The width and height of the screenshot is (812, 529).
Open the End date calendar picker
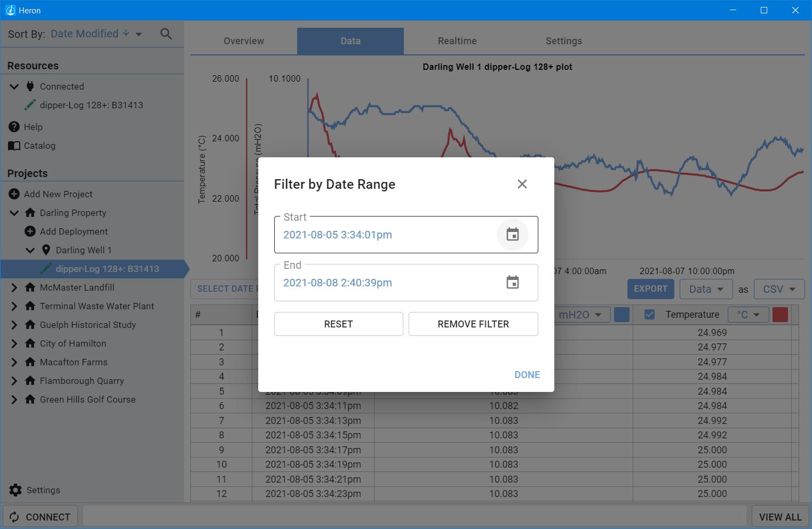click(x=512, y=283)
